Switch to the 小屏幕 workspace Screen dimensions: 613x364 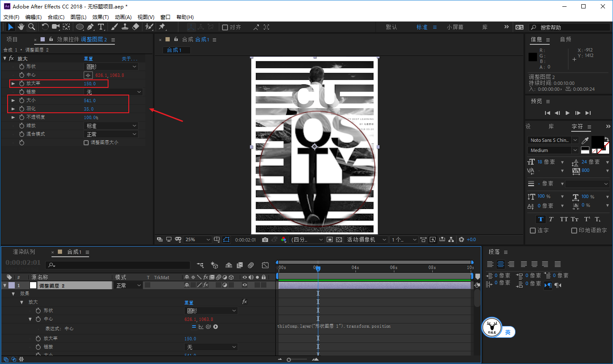point(455,27)
